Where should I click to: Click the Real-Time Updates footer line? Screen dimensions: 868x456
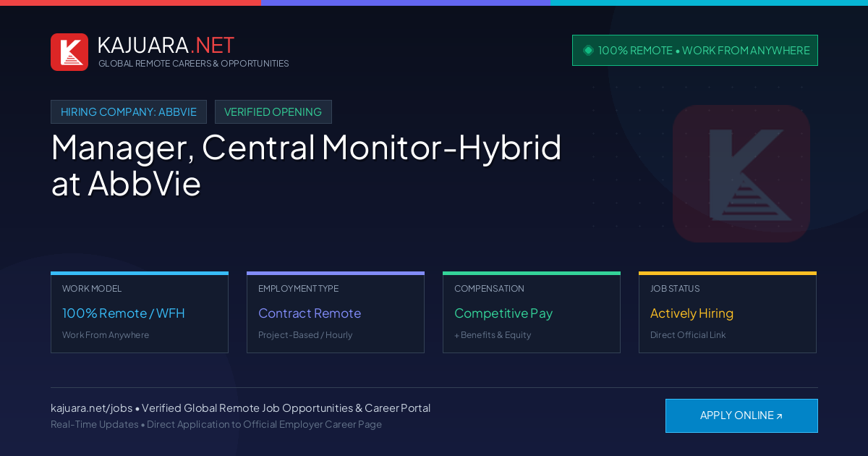(216, 424)
